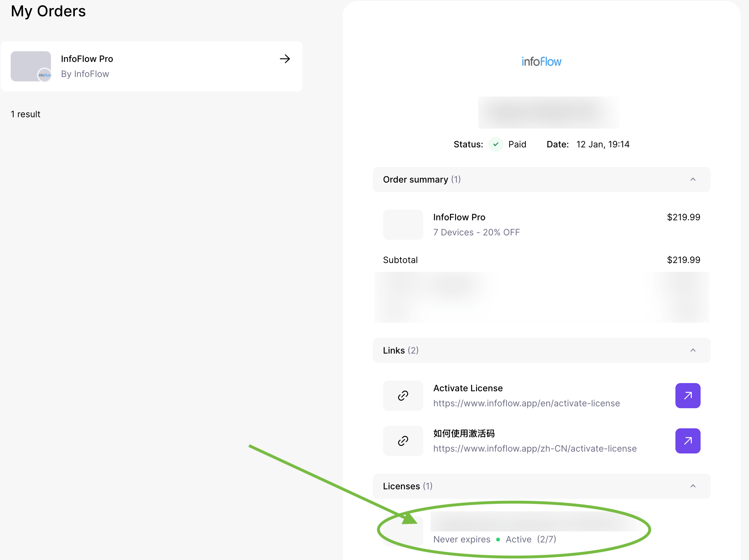Click the chain link icon beside Activate License
The image size is (749, 560).
point(402,395)
